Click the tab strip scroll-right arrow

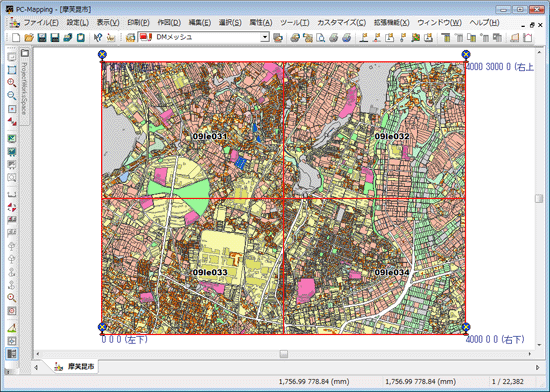coord(537,367)
